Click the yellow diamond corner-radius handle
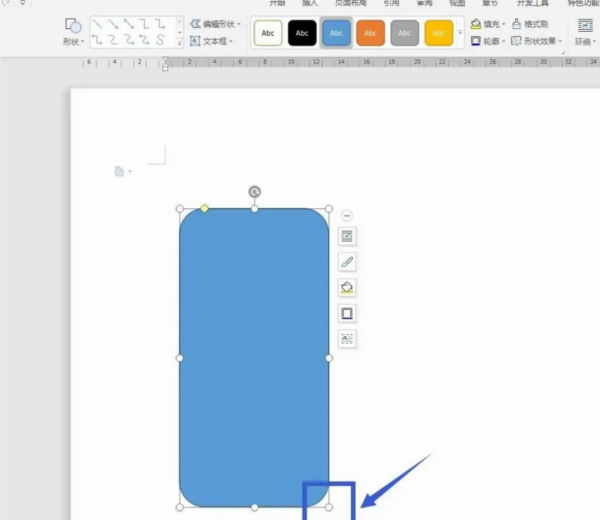Viewport: 600px width, 520px height. point(204,209)
